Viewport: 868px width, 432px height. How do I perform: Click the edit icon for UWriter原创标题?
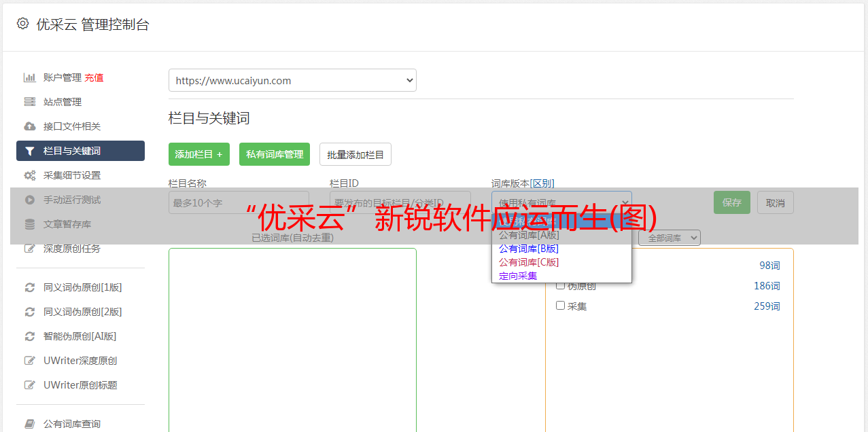(30, 385)
